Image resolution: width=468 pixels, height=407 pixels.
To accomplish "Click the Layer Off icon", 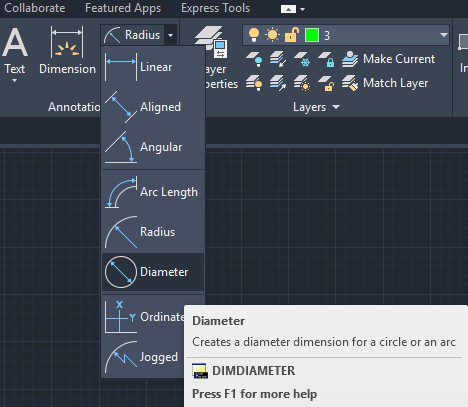I will [x=254, y=59].
